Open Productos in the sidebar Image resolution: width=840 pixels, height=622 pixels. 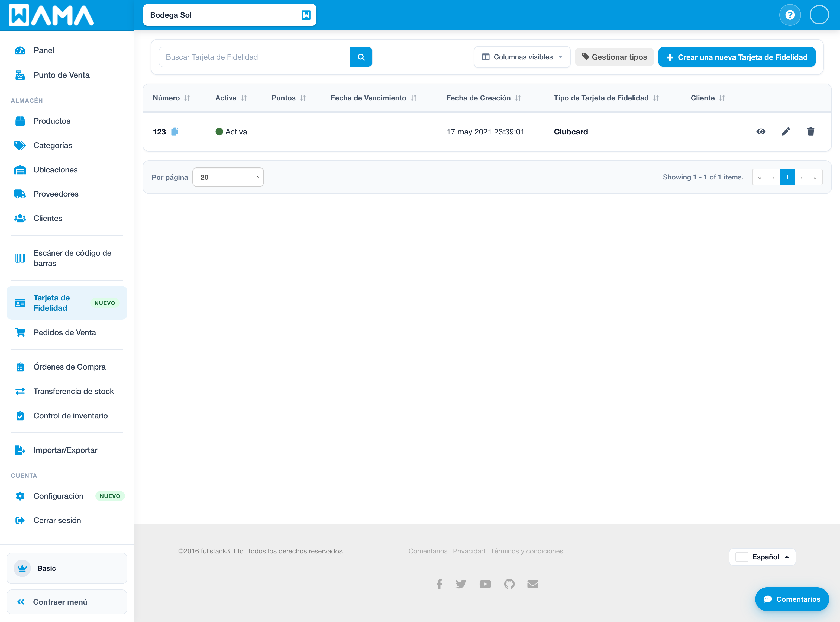pyautogui.click(x=67, y=121)
